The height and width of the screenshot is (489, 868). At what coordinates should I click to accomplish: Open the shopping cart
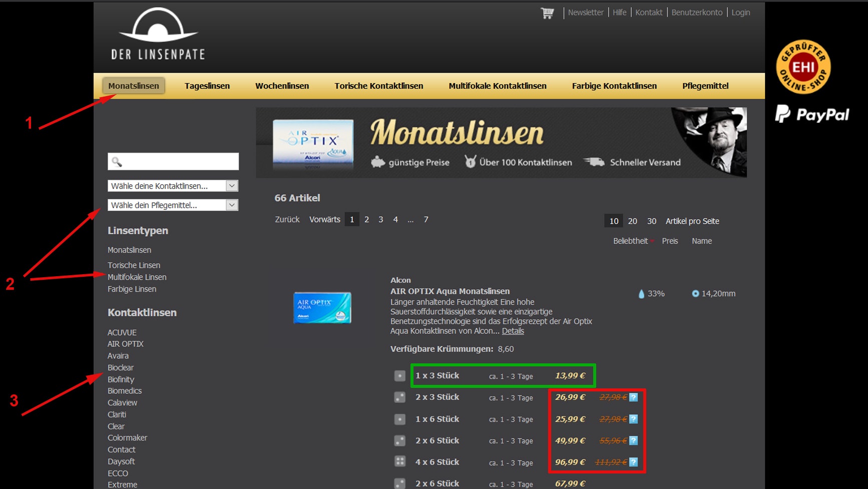point(547,13)
